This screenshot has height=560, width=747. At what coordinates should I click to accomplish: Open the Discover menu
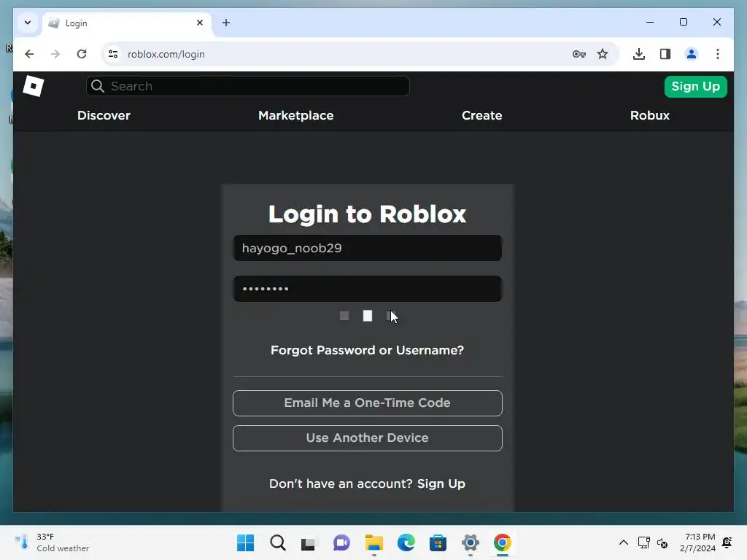[x=104, y=116]
